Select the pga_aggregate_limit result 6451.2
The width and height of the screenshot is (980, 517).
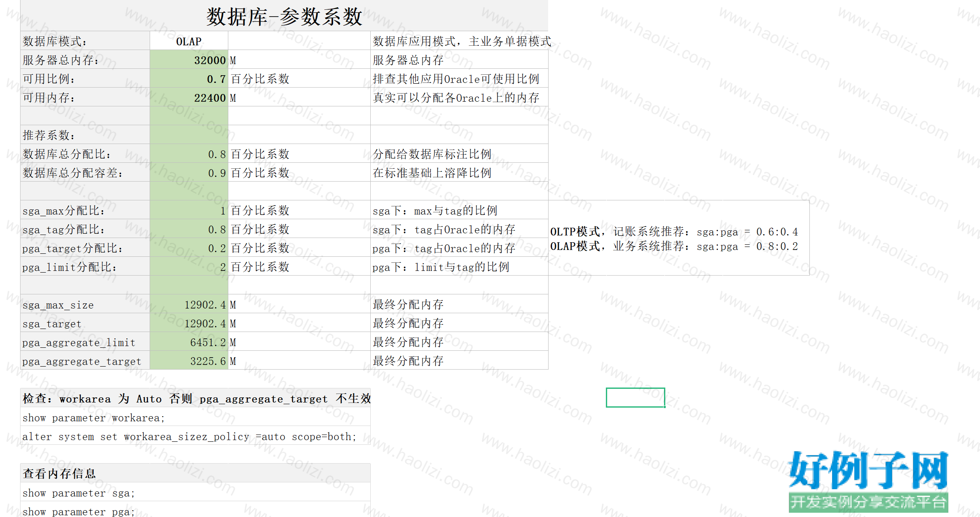click(189, 342)
